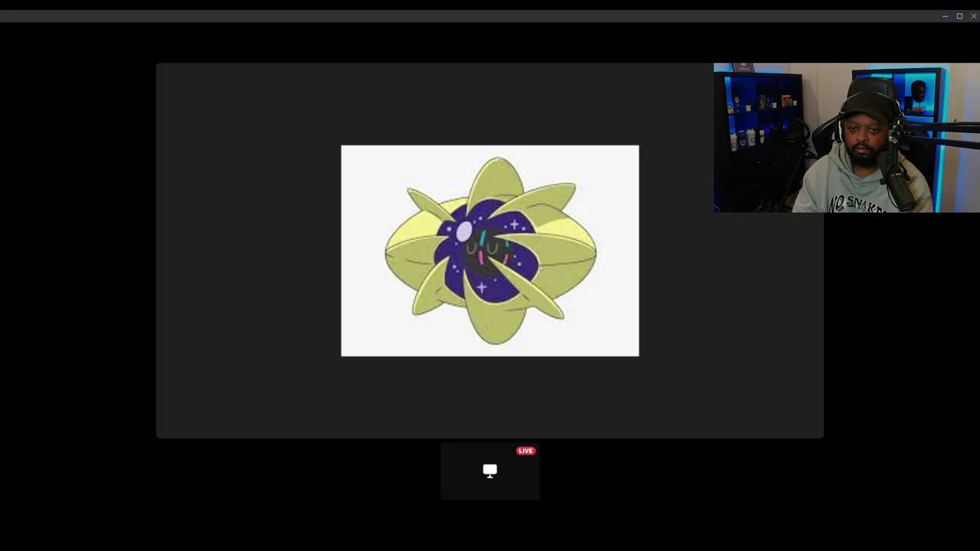Minimize the window
The height and width of the screenshot is (551, 980).
click(x=945, y=16)
